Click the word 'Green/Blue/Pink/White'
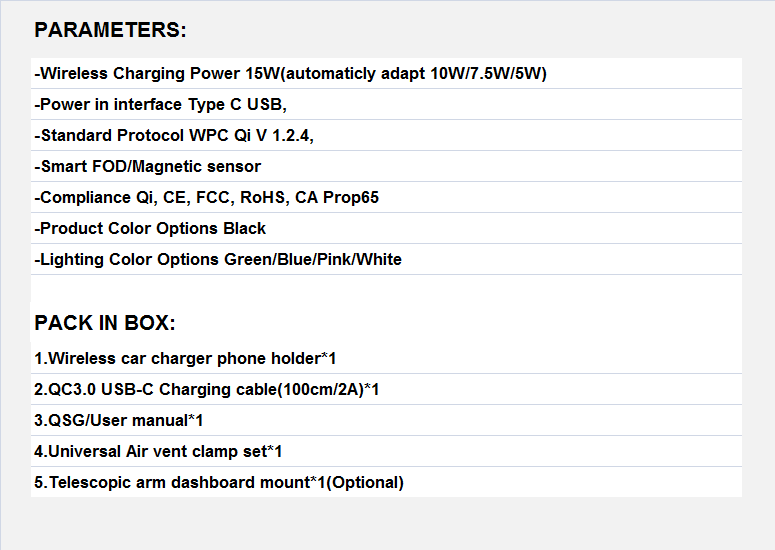 pos(313,259)
